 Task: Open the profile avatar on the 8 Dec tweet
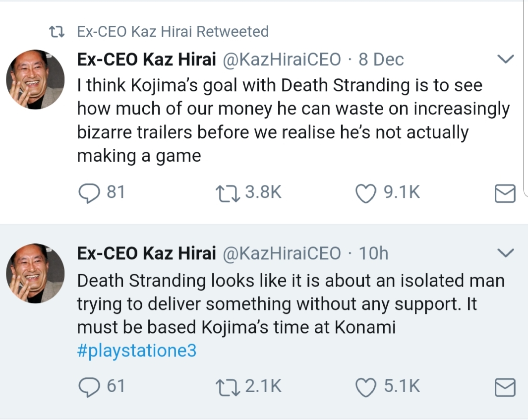[x=35, y=79]
